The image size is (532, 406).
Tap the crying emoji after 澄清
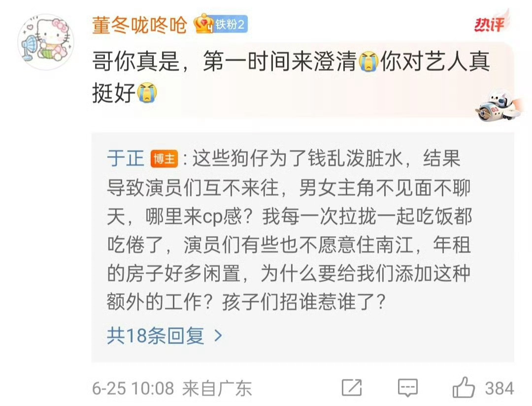tap(368, 62)
